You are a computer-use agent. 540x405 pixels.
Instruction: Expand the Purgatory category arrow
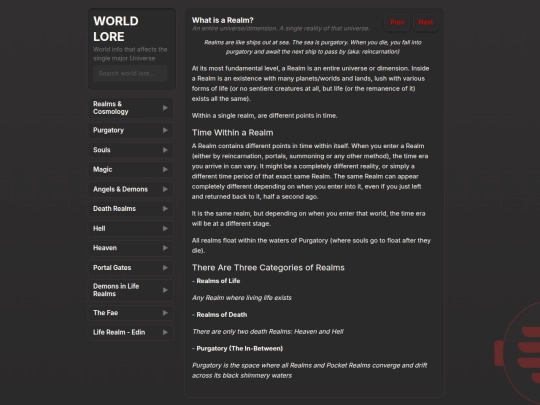pos(165,130)
